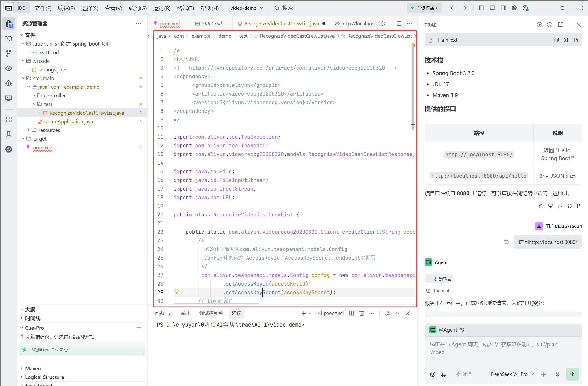
Task: Click the # context icon in chat
Action: (444, 374)
